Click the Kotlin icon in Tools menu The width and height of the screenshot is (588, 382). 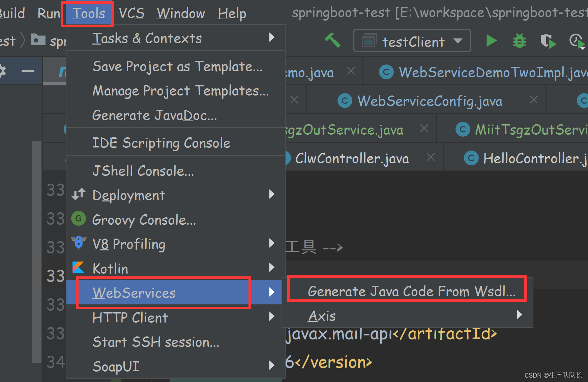tap(78, 267)
